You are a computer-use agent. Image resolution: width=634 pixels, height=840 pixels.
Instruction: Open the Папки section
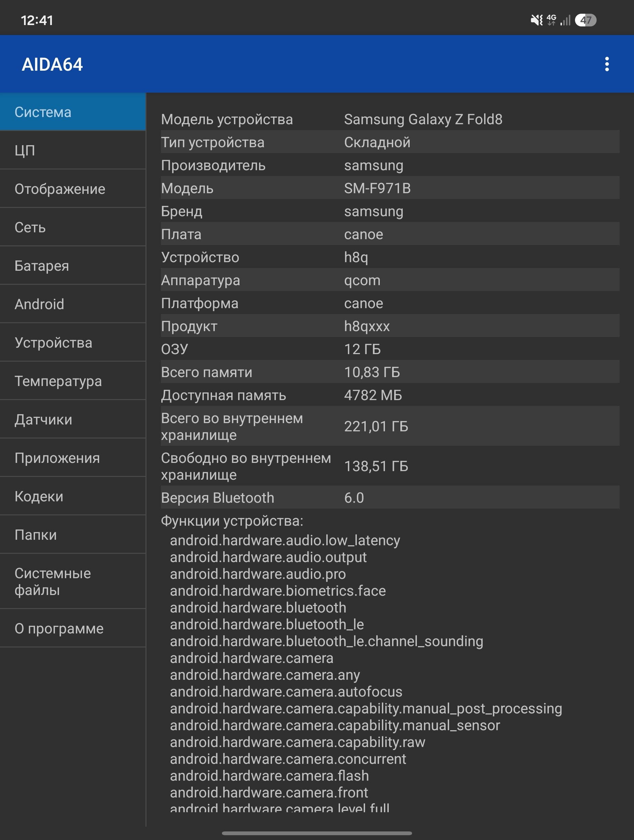point(72,535)
